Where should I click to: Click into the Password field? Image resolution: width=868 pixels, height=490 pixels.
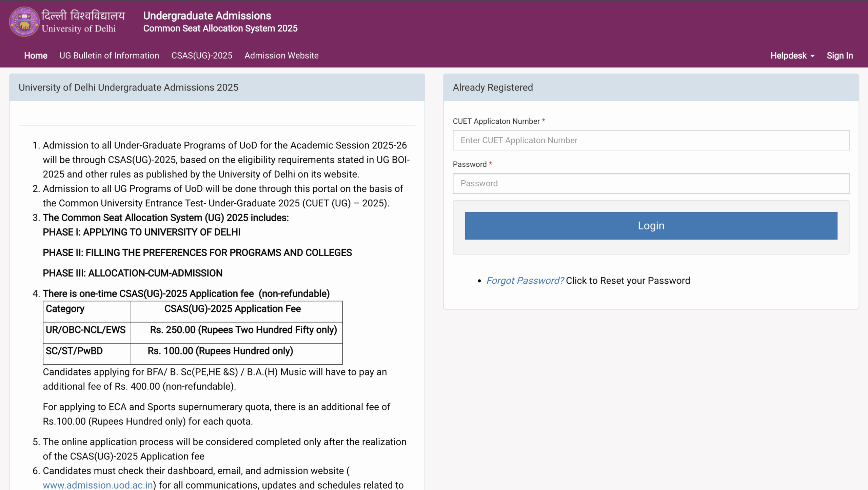pos(651,183)
